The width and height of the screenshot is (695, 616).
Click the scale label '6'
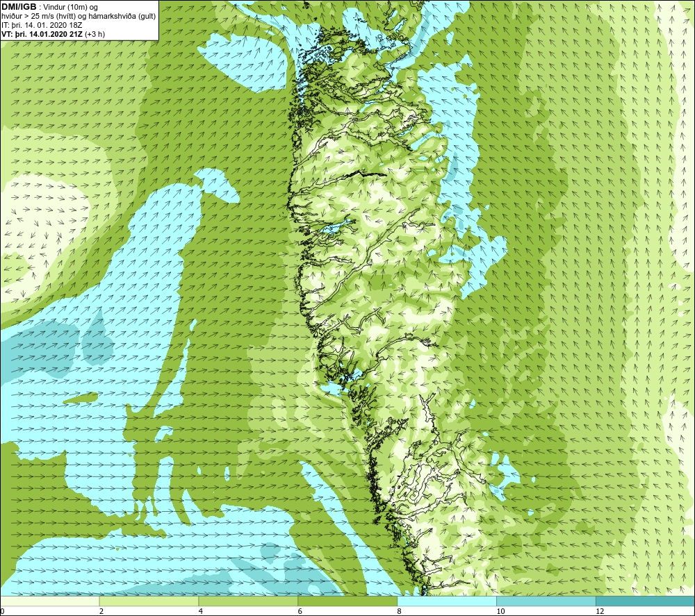pyautogui.click(x=300, y=612)
